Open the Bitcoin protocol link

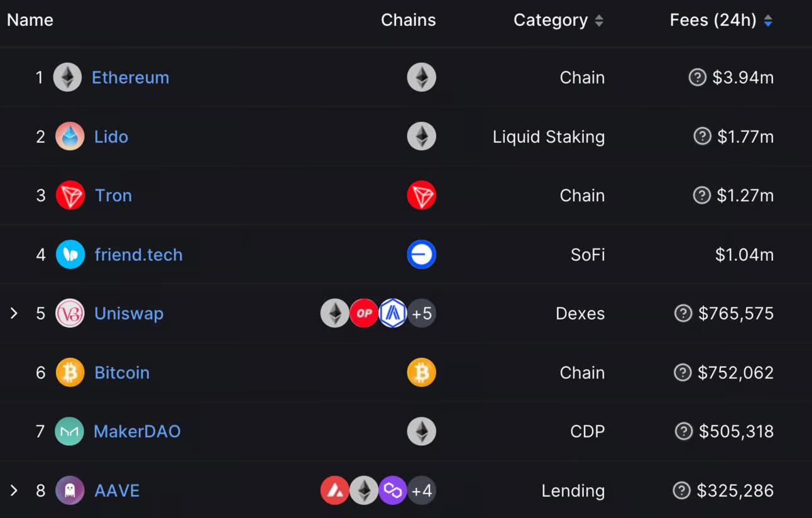[x=122, y=373]
